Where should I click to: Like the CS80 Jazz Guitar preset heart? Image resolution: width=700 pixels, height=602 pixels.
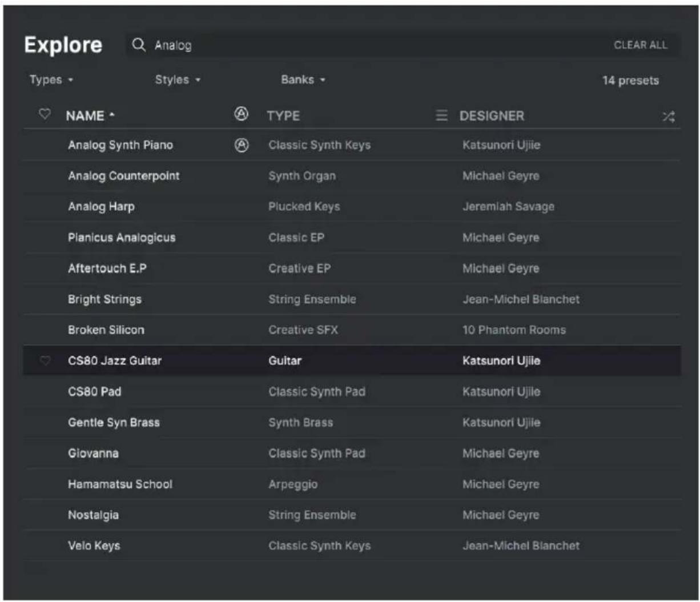[45, 360]
